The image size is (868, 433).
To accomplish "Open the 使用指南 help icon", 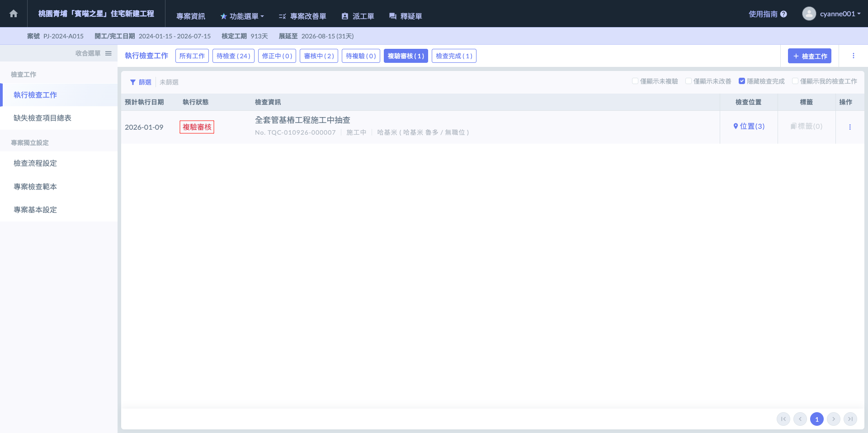I will [783, 14].
